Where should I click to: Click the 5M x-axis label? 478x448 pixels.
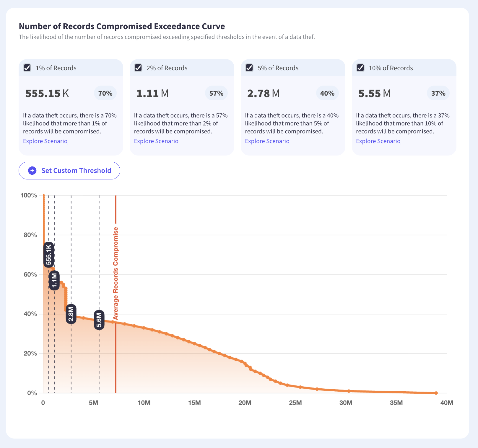pyautogui.click(x=93, y=403)
